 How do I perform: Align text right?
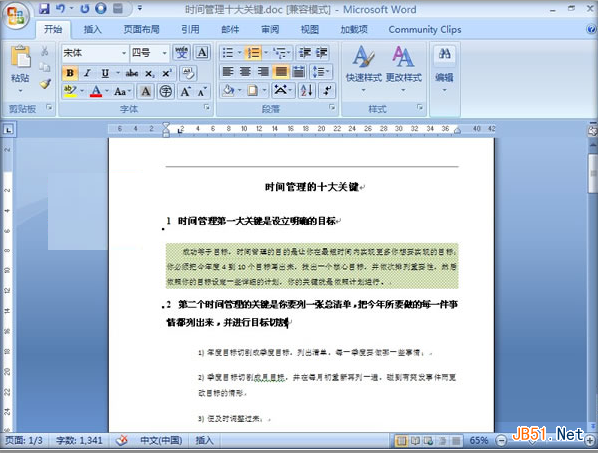coord(263,71)
